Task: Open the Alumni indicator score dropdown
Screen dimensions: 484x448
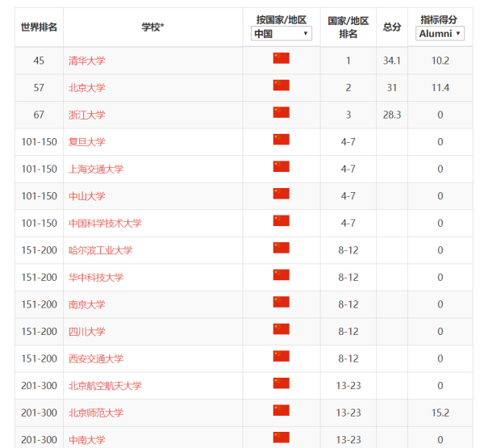Action: click(x=440, y=33)
